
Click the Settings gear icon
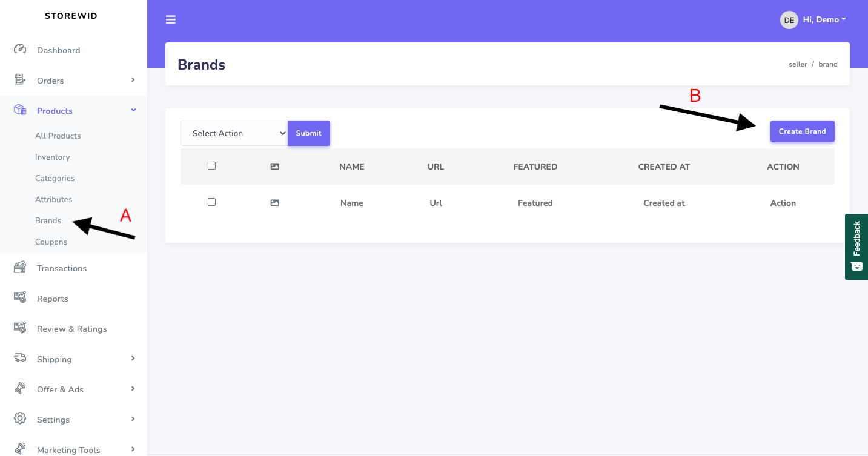click(20, 419)
